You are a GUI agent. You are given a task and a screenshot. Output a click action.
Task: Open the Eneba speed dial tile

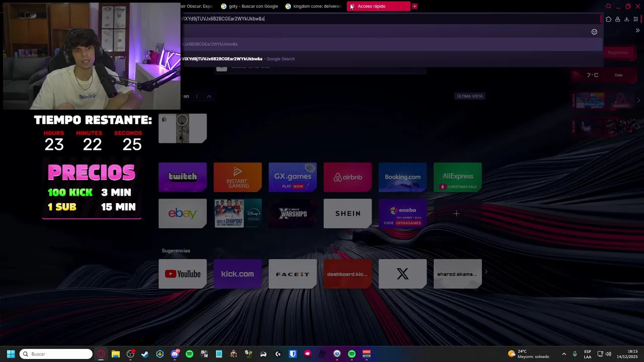click(403, 214)
